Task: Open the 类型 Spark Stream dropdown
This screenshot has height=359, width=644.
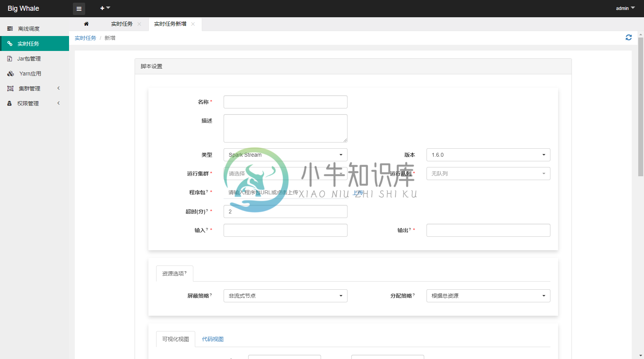Action: (285, 155)
